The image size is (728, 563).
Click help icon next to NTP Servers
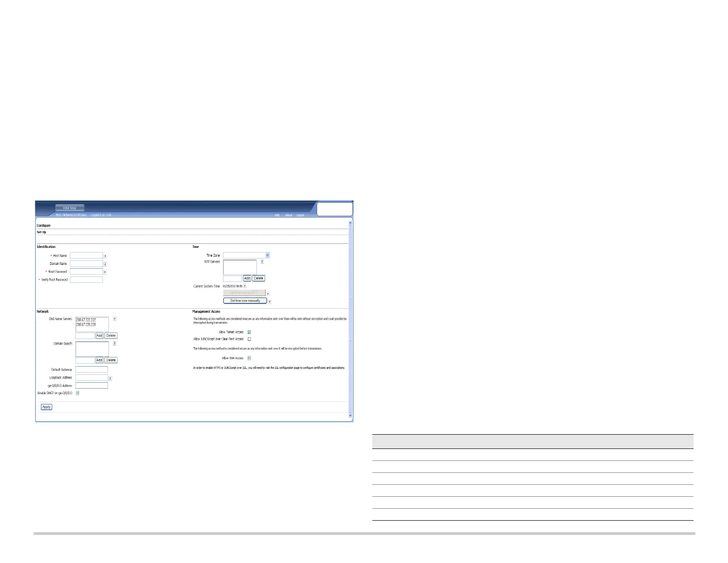262,262
